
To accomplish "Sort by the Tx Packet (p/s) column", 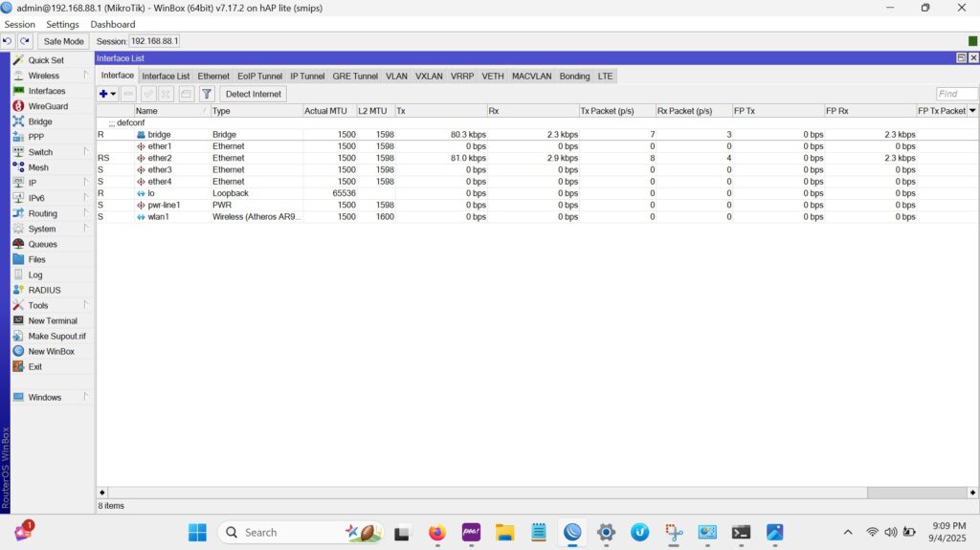I will tap(617, 111).
